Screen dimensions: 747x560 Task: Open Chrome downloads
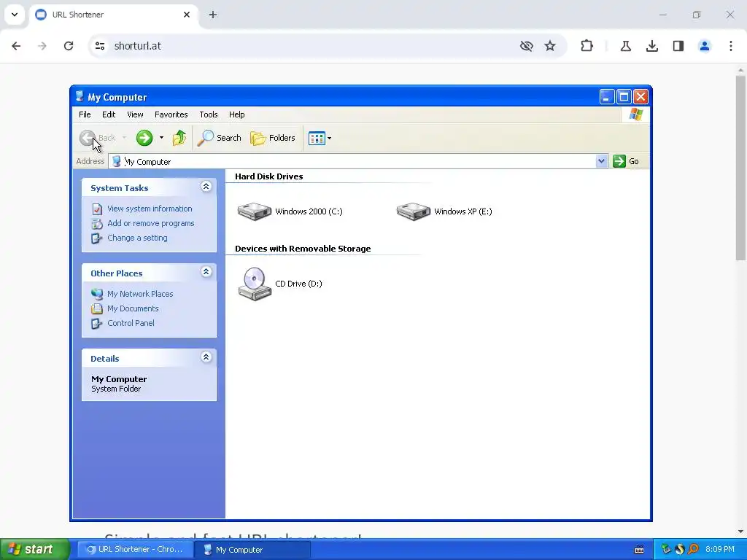(652, 46)
